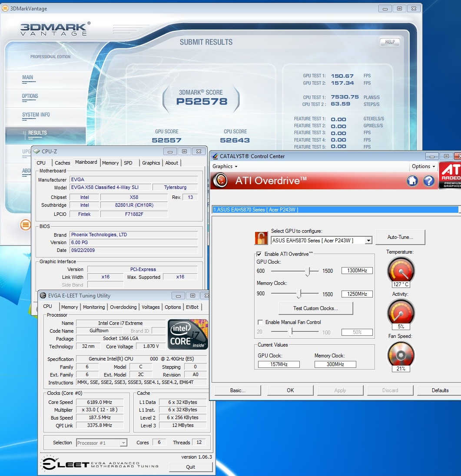This screenshot has height=476, width=461.
Task: Click the ATI Radeon logo
Action: click(450, 176)
